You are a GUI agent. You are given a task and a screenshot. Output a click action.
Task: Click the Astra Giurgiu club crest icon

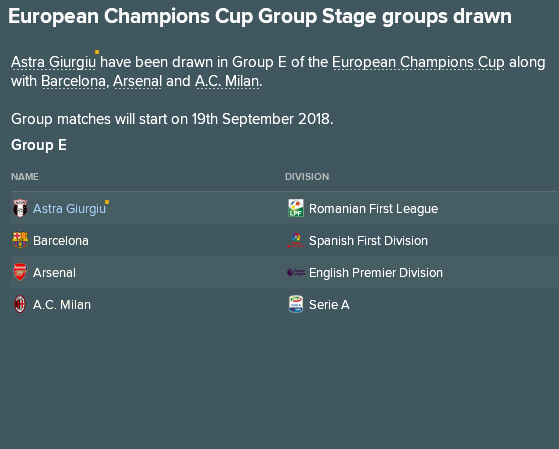pyautogui.click(x=20, y=208)
